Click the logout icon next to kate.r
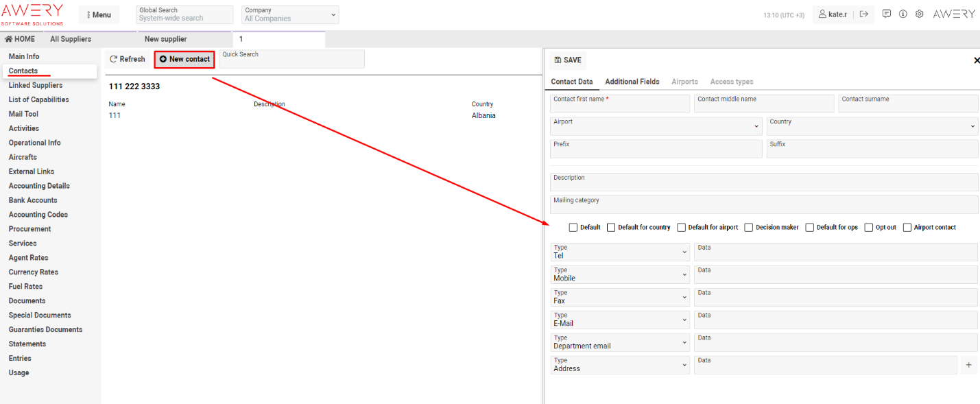 (863, 14)
